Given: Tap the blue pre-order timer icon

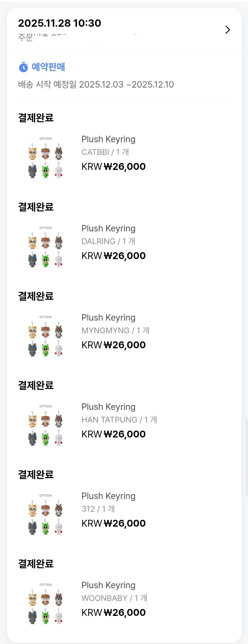Looking at the screenshot, I should coord(23,67).
